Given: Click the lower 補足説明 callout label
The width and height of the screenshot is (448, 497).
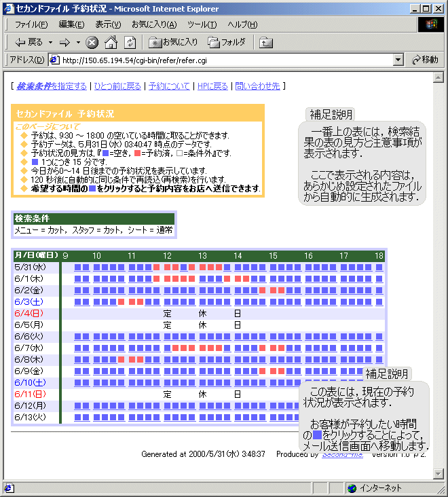Looking at the screenshot, I should click(387, 374).
